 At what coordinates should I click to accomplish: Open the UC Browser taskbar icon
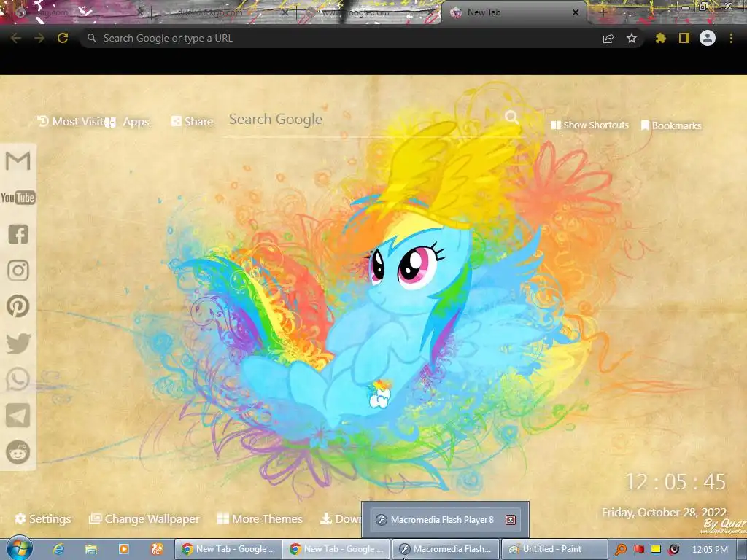[x=157, y=549]
